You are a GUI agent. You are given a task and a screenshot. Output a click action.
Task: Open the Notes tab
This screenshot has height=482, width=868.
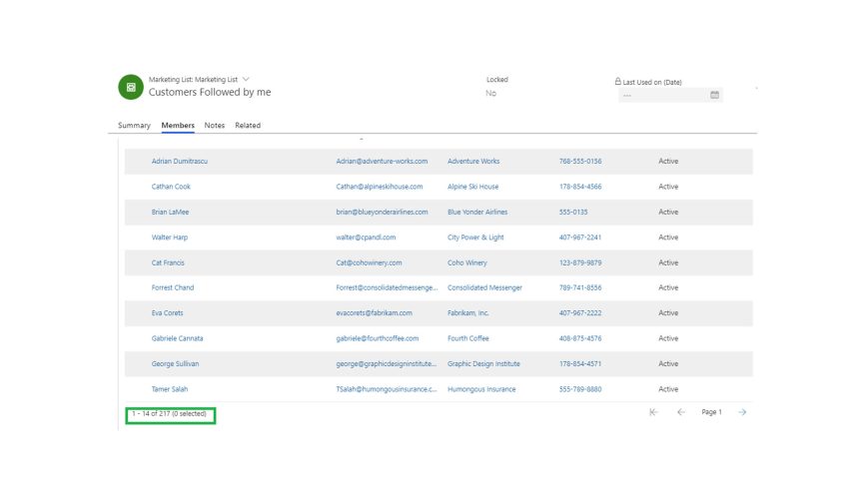coord(214,126)
